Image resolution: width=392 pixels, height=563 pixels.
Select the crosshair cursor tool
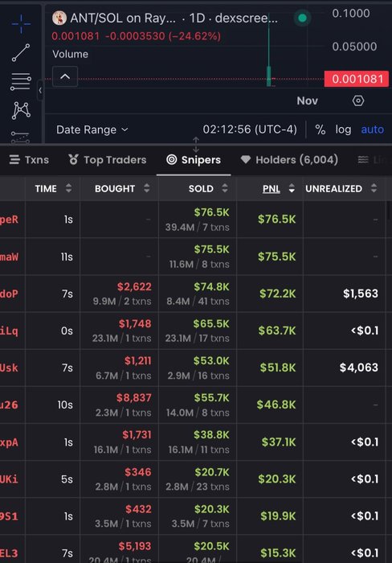pos(21,23)
